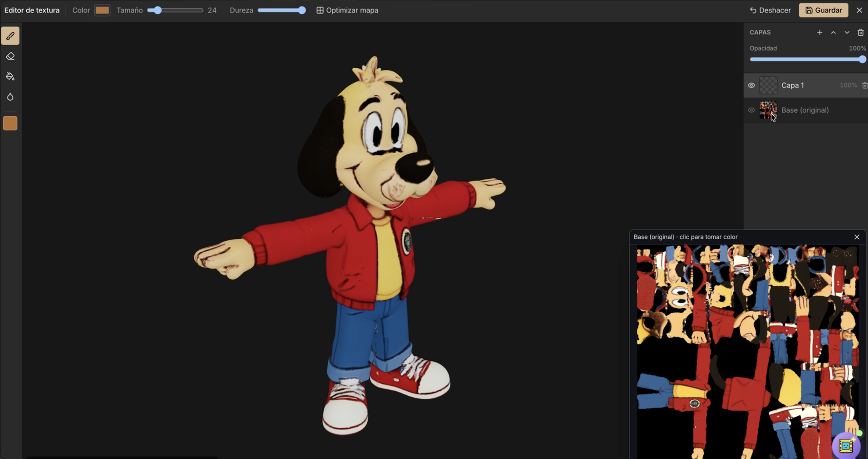Select the Base (original) layer name
The height and width of the screenshot is (459, 868).
(805, 110)
